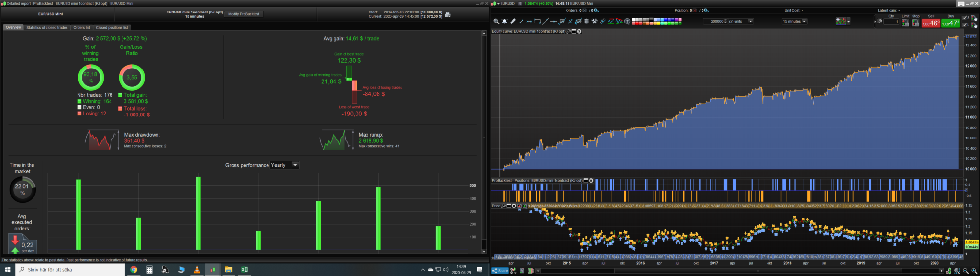Maximize the ProBacktest Positions panel

586,181
